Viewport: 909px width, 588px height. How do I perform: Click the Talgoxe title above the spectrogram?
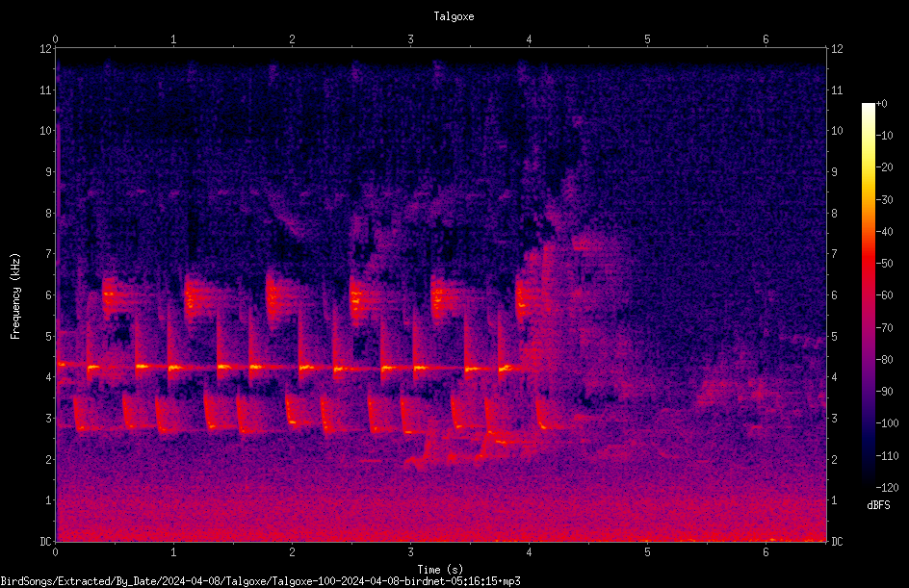click(x=454, y=16)
